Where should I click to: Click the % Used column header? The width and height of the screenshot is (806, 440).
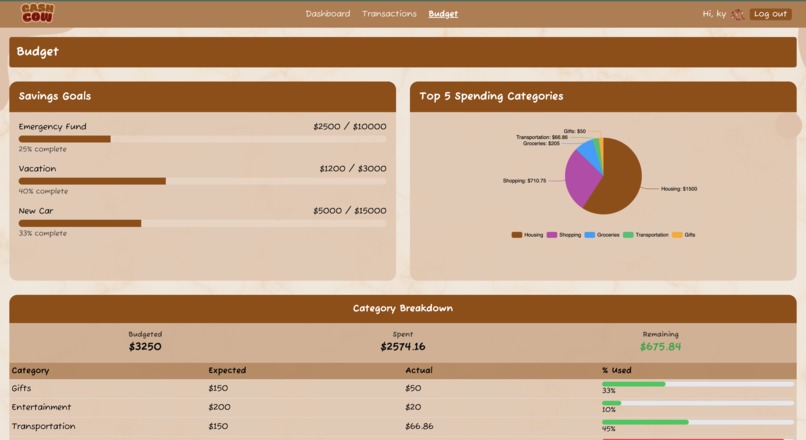tap(617, 371)
